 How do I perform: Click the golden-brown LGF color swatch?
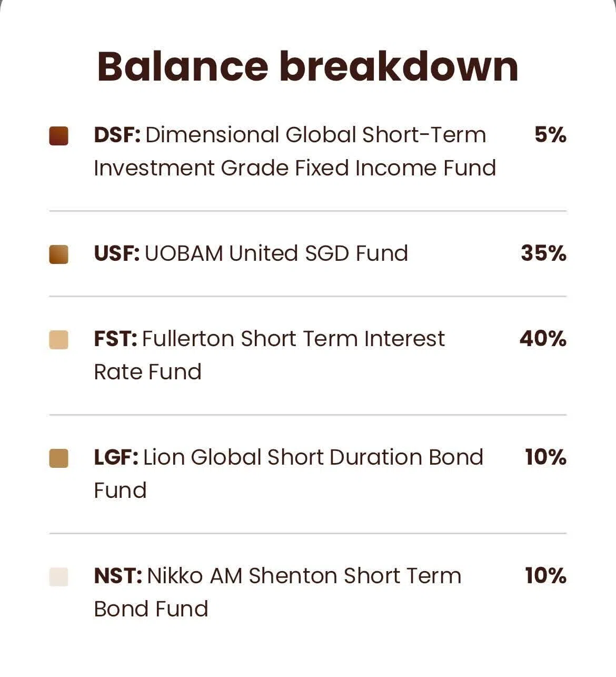58,458
